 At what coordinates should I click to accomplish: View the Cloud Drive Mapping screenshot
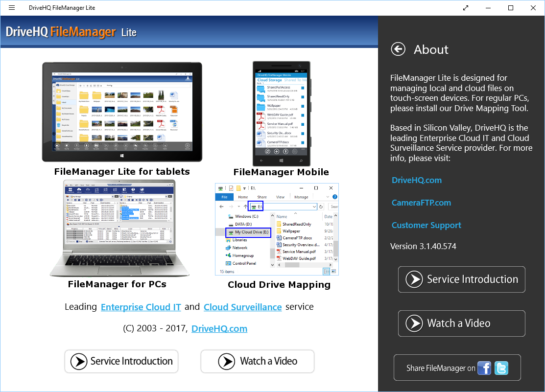point(276,229)
